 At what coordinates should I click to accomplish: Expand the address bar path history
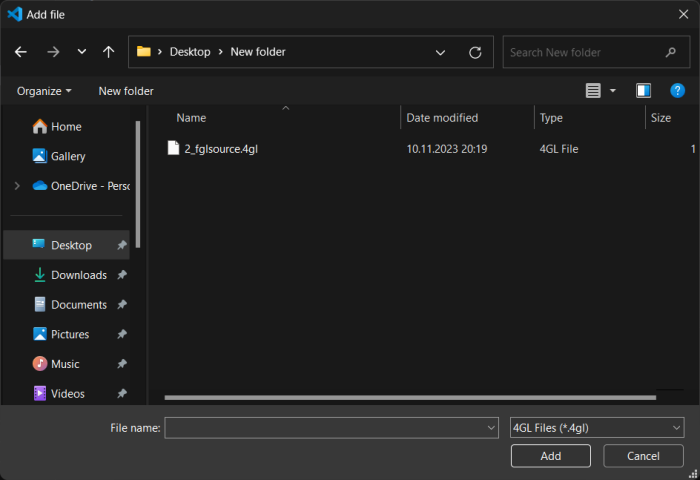click(441, 52)
